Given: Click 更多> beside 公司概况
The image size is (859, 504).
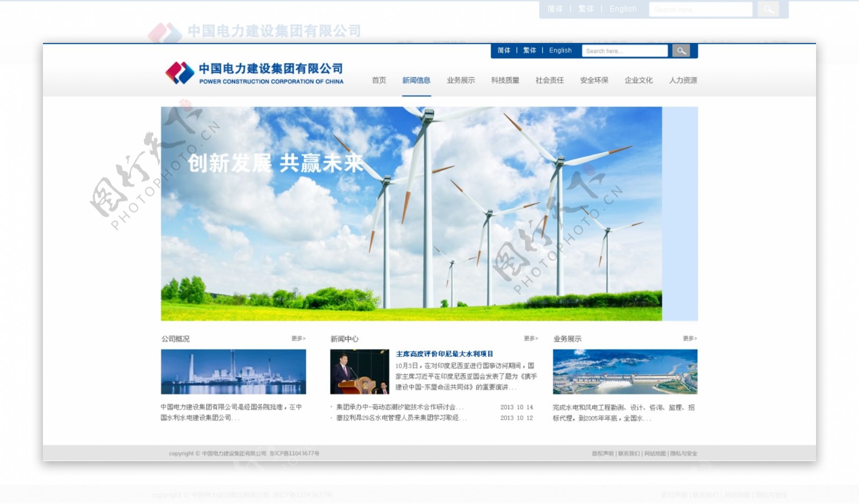Looking at the screenshot, I should (299, 339).
